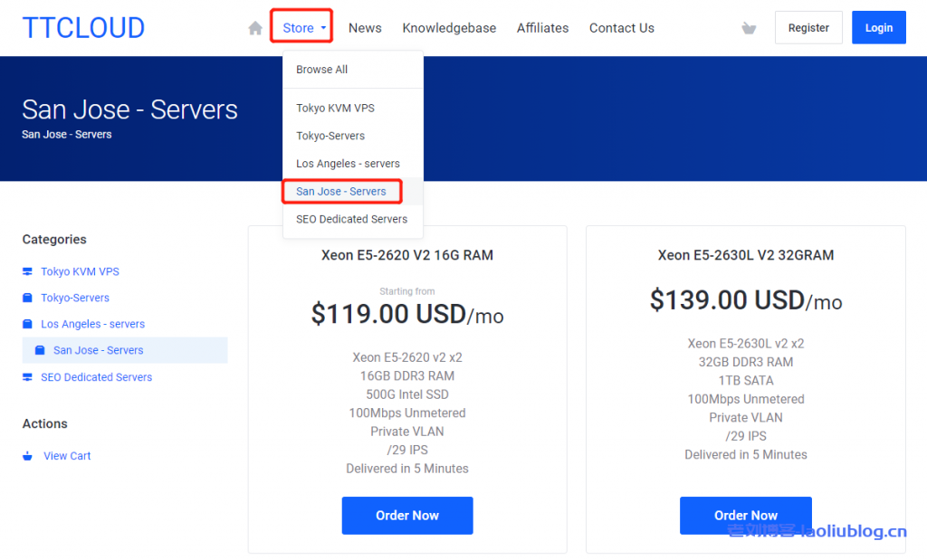Click server icon beside Tokyo-Servers category
This screenshot has height=560, width=927.
point(27,298)
